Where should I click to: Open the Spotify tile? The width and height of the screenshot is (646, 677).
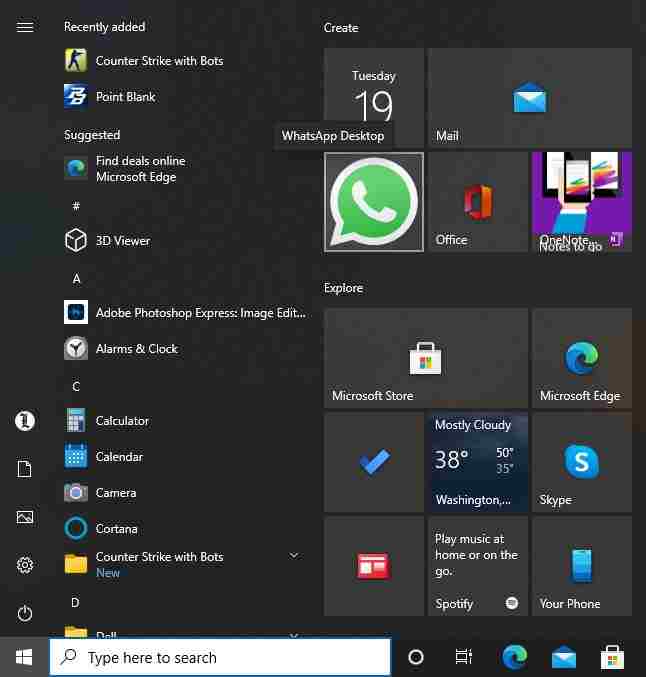478,566
